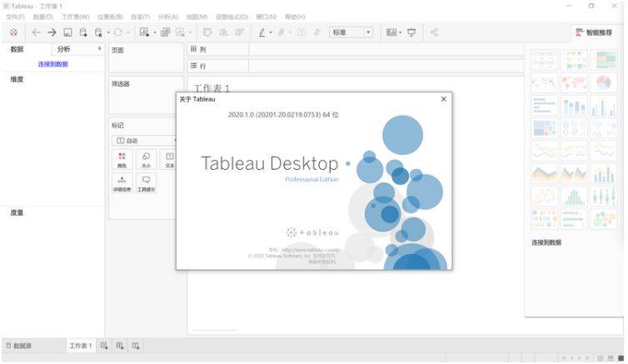
Task: Click the new story icon at bottom
Action: tap(136, 346)
